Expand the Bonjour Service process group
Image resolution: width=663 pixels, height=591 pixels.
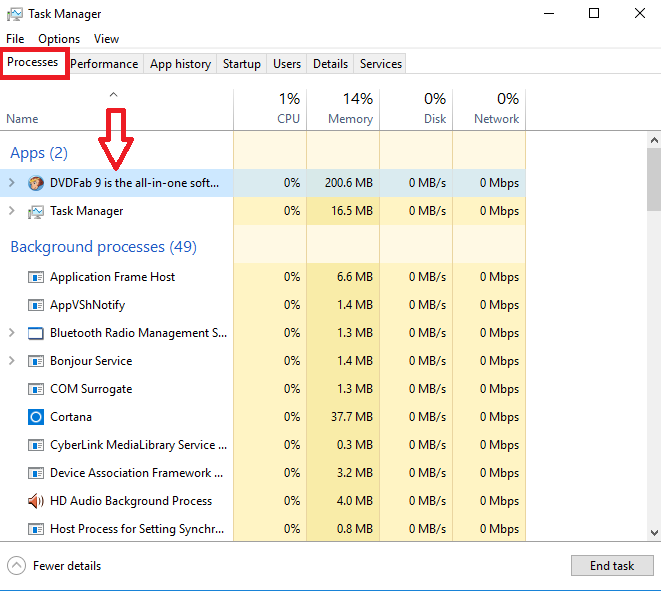tap(12, 361)
